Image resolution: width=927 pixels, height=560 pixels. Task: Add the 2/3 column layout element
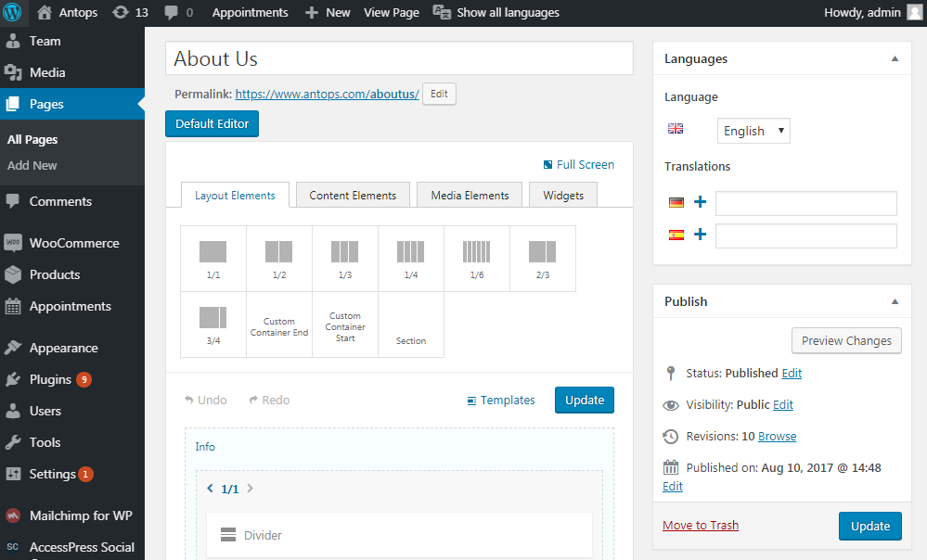point(542,259)
